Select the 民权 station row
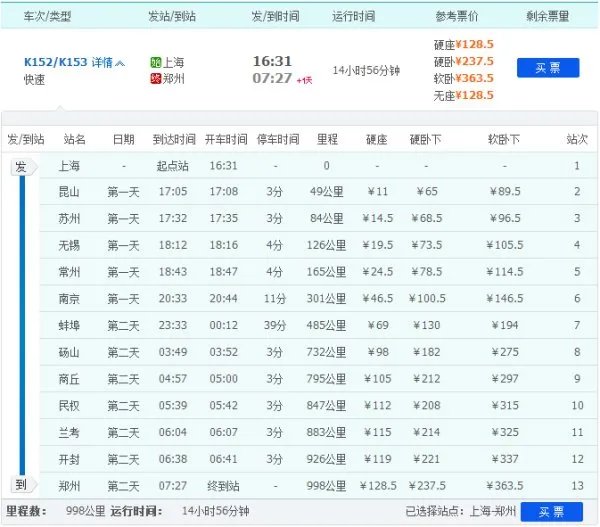This screenshot has height=527, width=600. pyautogui.click(x=318, y=406)
